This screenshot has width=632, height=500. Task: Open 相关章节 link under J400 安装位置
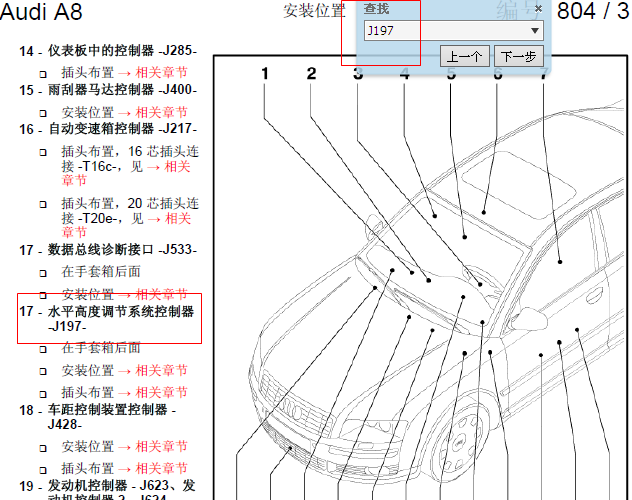coord(162,112)
